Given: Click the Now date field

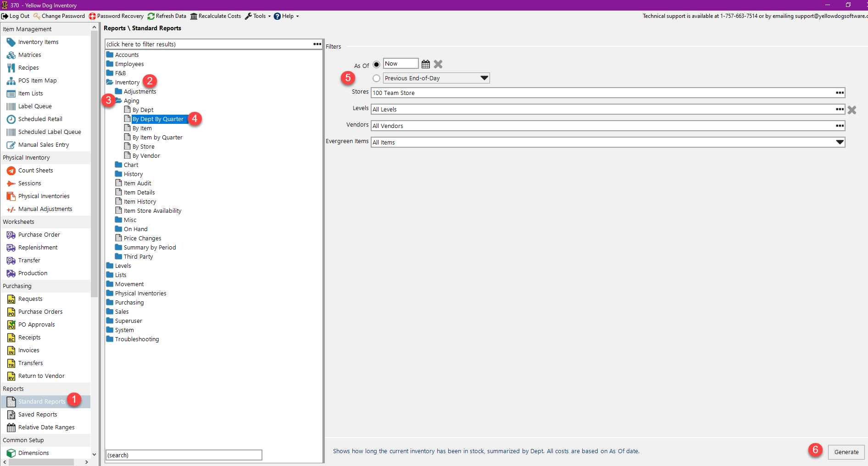Looking at the screenshot, I should coord(401,63).
